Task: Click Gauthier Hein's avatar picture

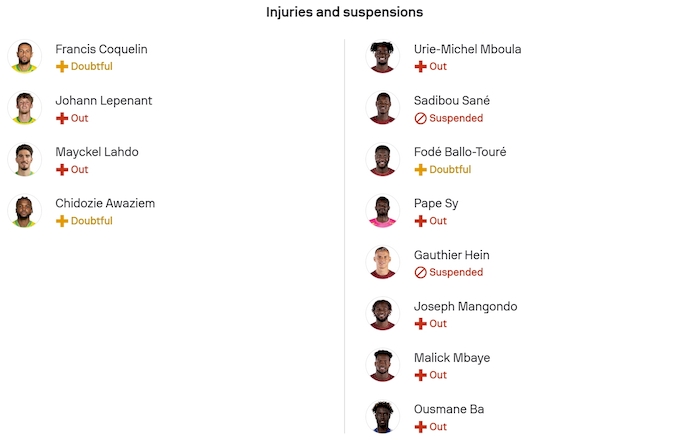Action: [383, 263]
